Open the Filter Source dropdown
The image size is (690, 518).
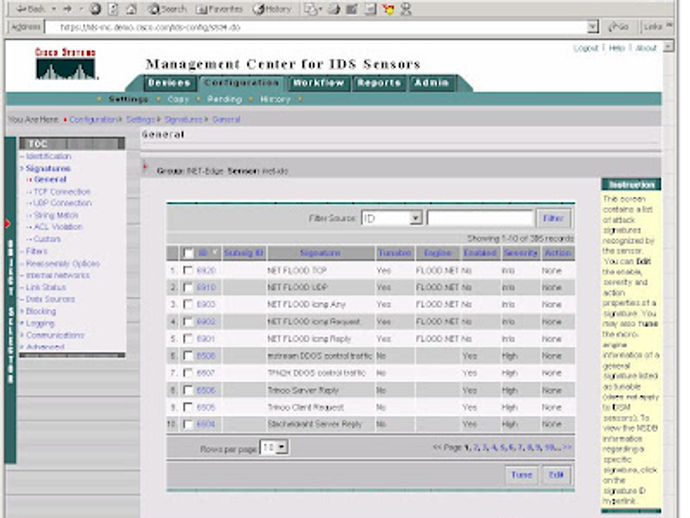pyautogui.click(x=392, y=218)
